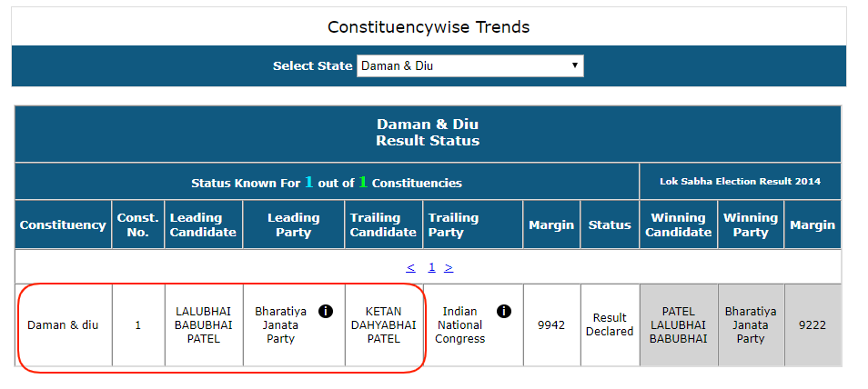Click info icon beside Indian National Congress
The height and width of the screenshot is (389, 868).
(504, 312)
